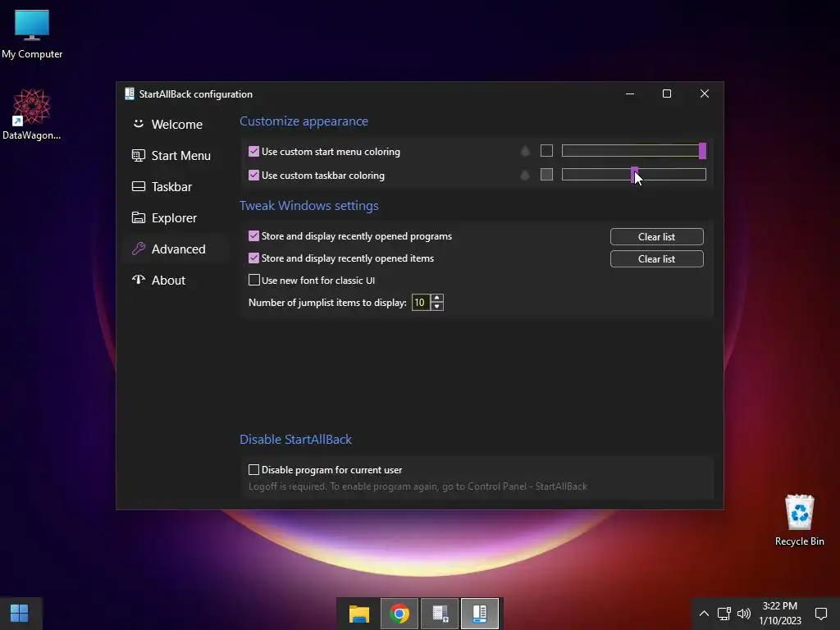The width and height of the screenshot is (840, 630).
Task: Decrease the jumplist items count
Action: pyautogui.click(x=437, y=307)
